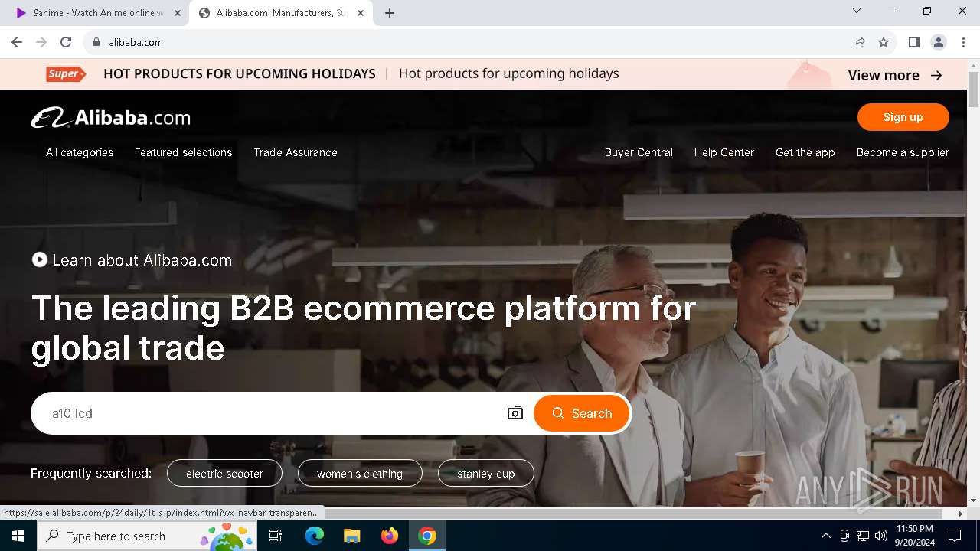
Task: Open the Windows Start menu
Action: pyautogui.click(x=18, y=536)
